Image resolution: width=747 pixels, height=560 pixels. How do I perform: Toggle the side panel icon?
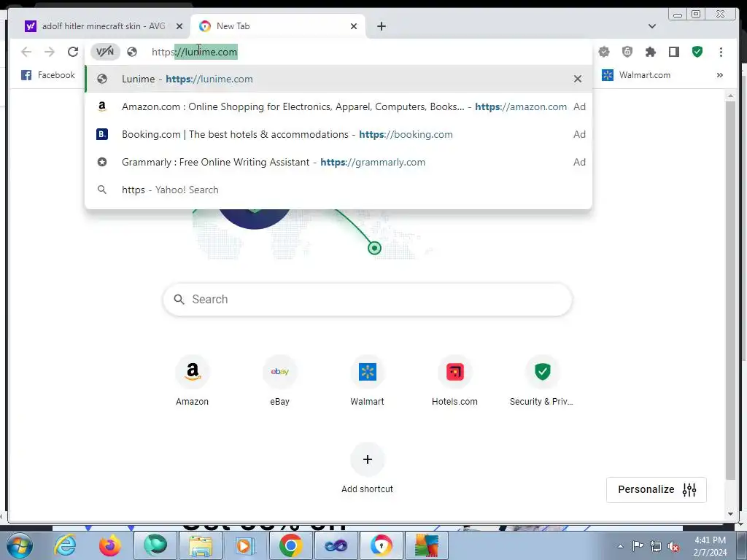click(x=673, y=52)
